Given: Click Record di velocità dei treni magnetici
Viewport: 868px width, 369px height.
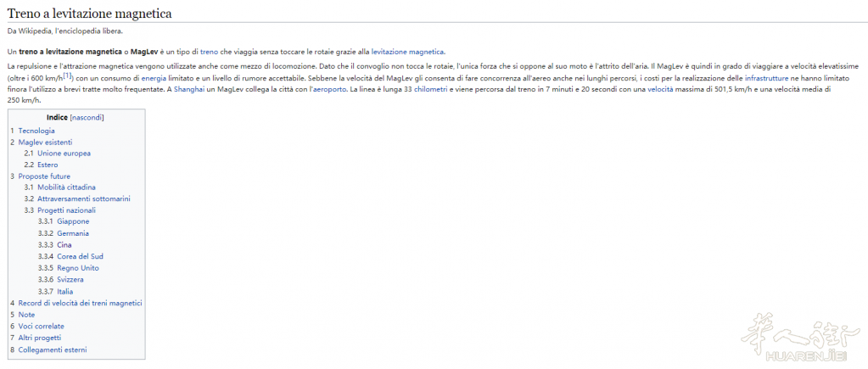Looking at the screenshot, I should 80,303.
